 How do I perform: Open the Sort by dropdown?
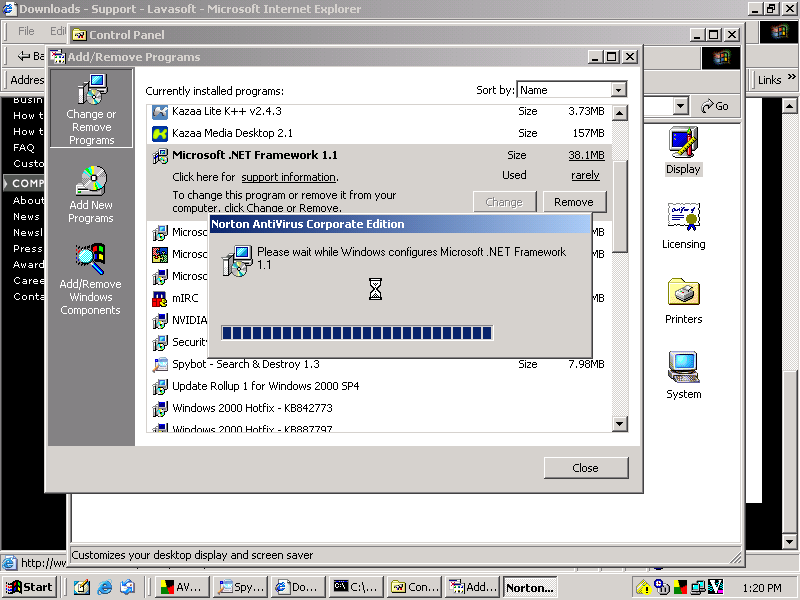tap(618, 90)
